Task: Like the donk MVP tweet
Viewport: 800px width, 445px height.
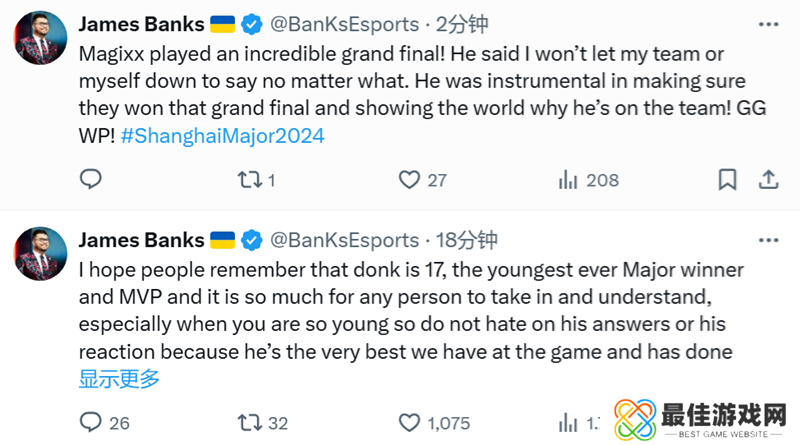Action: [409, 422]
